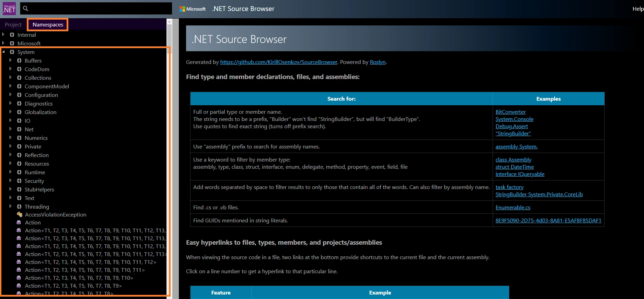Click the namespace icon beside ComponentModel

click(x=19, y=86)
